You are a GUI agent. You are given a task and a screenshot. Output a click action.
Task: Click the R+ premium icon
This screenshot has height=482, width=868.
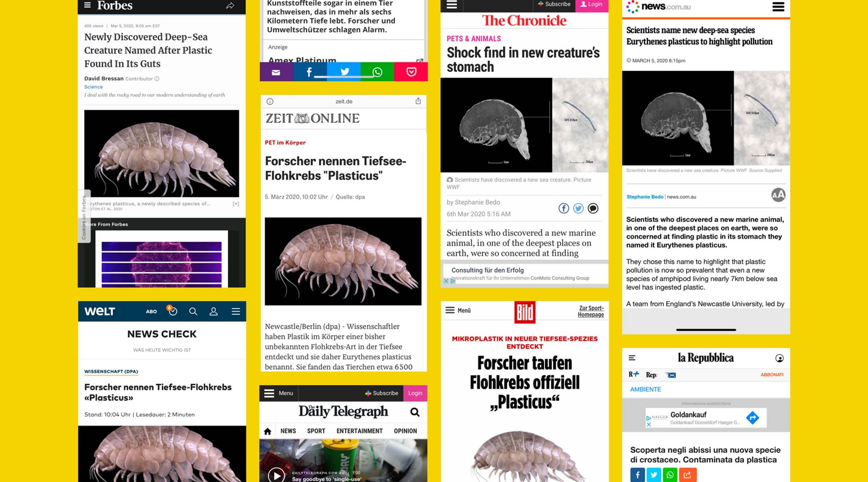[x=634, y=374]
